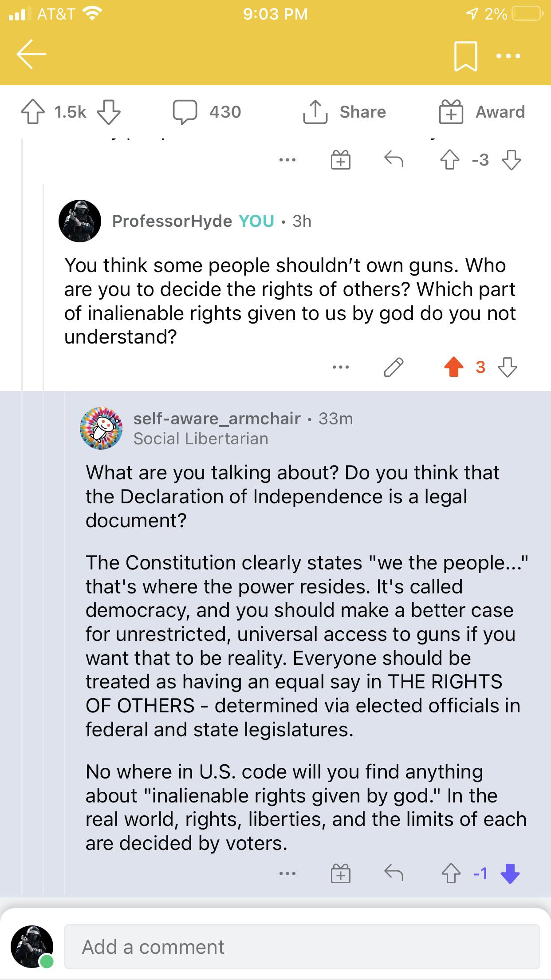
Task: Tap the gift icon beside the -3 comment
Action: pos(341,160)
